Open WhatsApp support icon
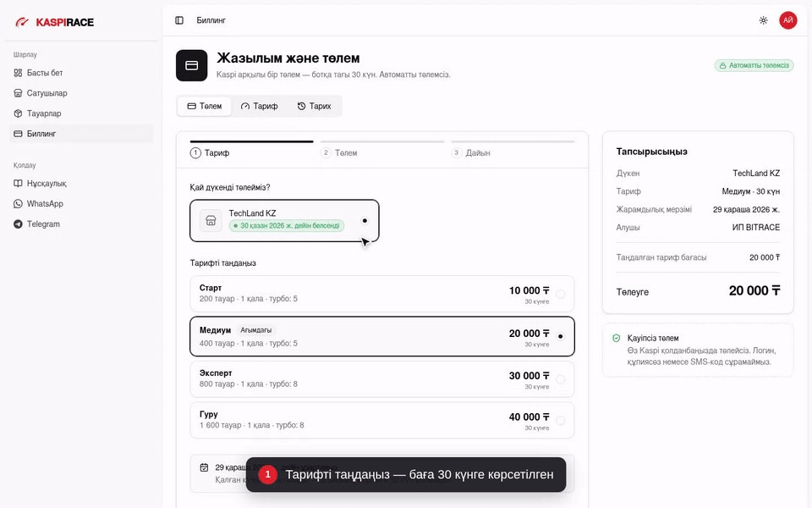 18,204
